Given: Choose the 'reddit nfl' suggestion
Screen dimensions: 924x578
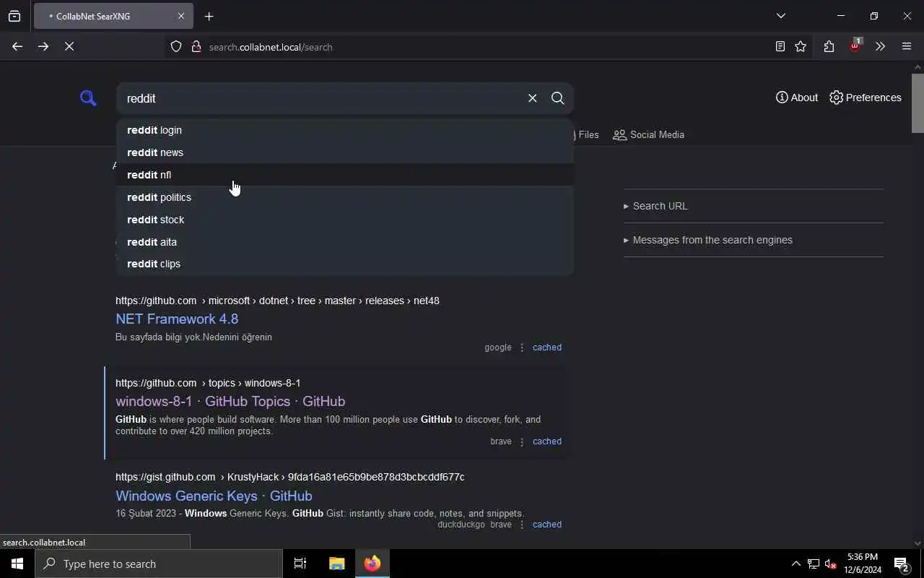Looking at the screenshot, I should pyautogui.click(x=344, y=175).
